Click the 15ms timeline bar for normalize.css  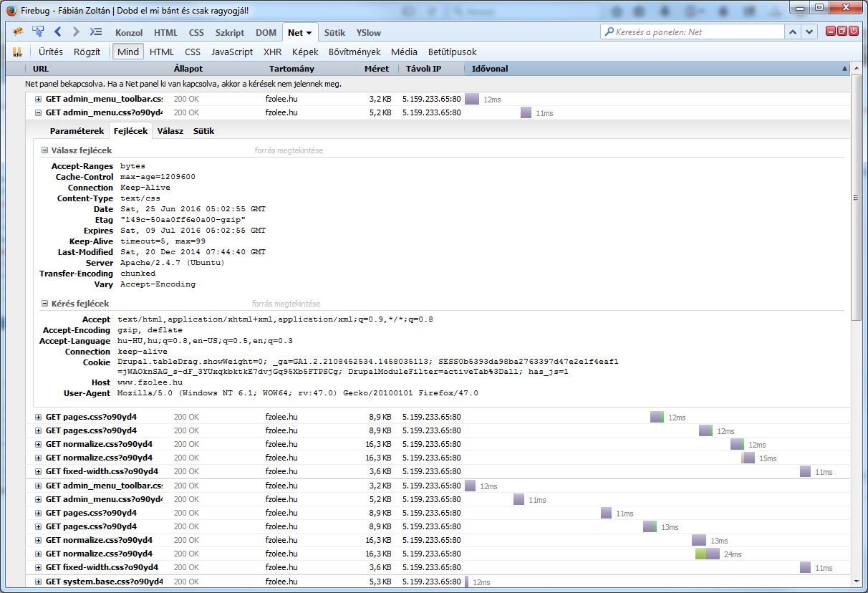pyautogui.click(x=748, y=458)
